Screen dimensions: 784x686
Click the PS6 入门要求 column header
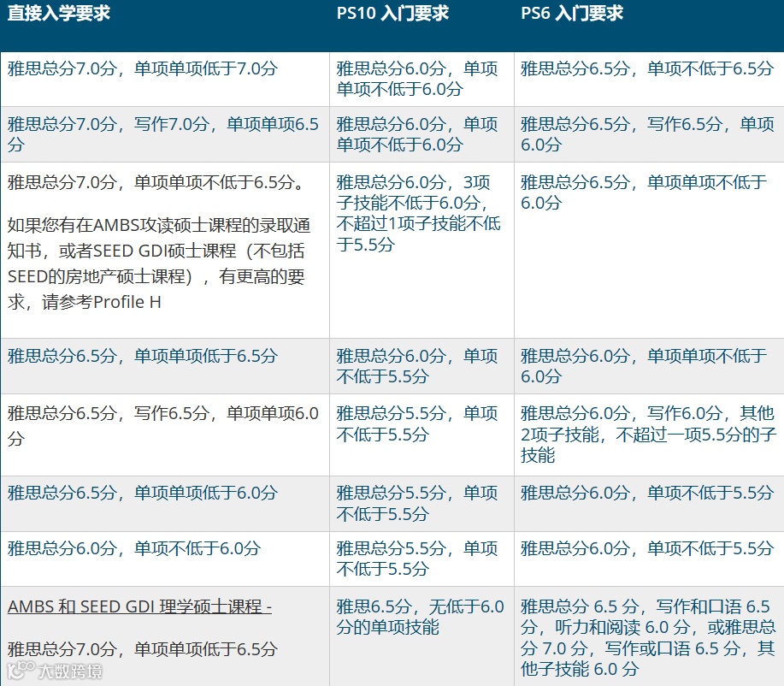tap(649, 26)
